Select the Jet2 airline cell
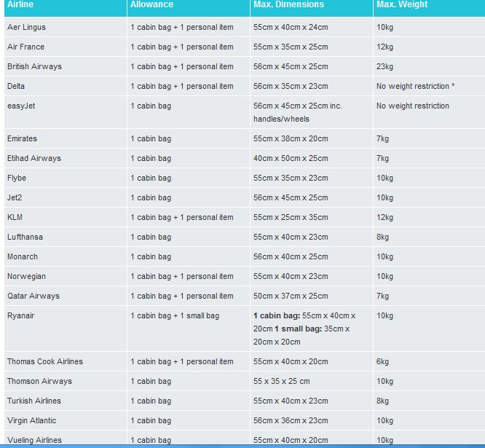Viewport: 485px width, 448px height. (x=66, y=197)
